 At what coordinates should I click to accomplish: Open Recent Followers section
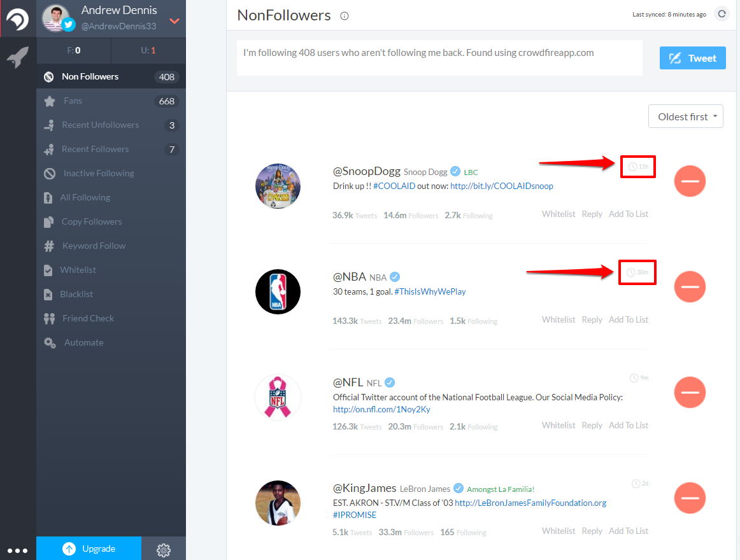coord(111,149)
